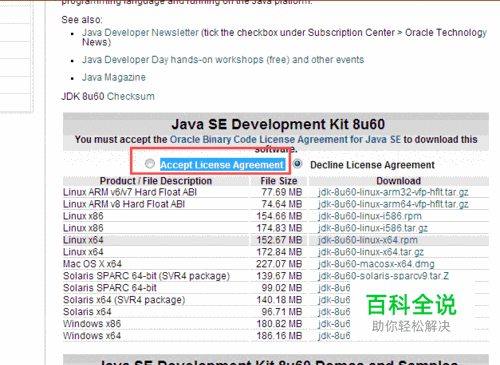Select the Accept License Agreement radio button

[x=150, y=164]
